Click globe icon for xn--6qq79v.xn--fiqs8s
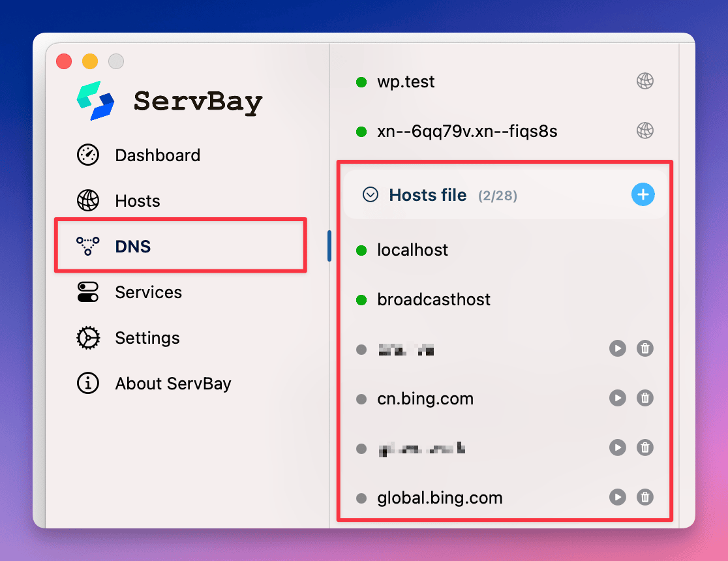The width and height of the screenshot is (728, 561). [x=645, y=130]
